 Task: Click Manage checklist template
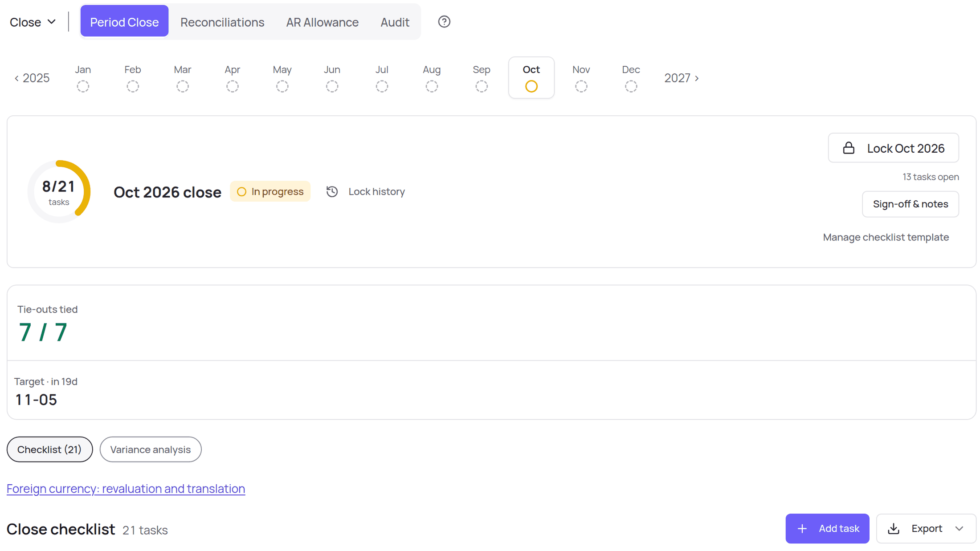point(886,237)
